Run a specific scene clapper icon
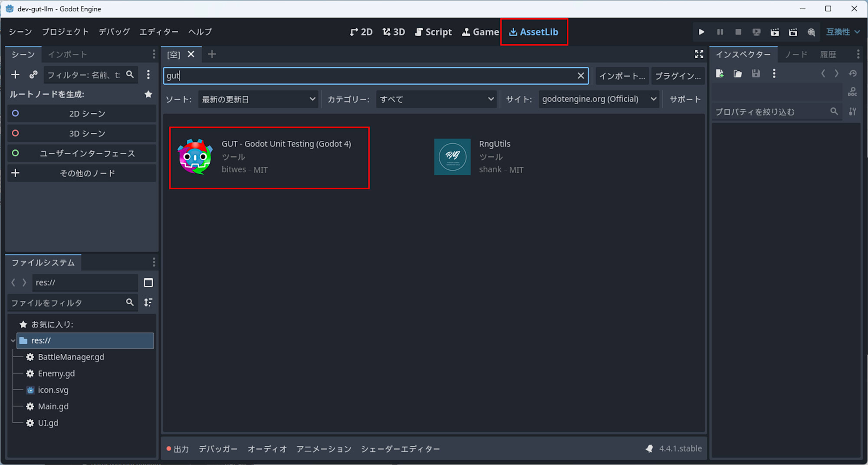The image size is (868, 465). [793, 32]
